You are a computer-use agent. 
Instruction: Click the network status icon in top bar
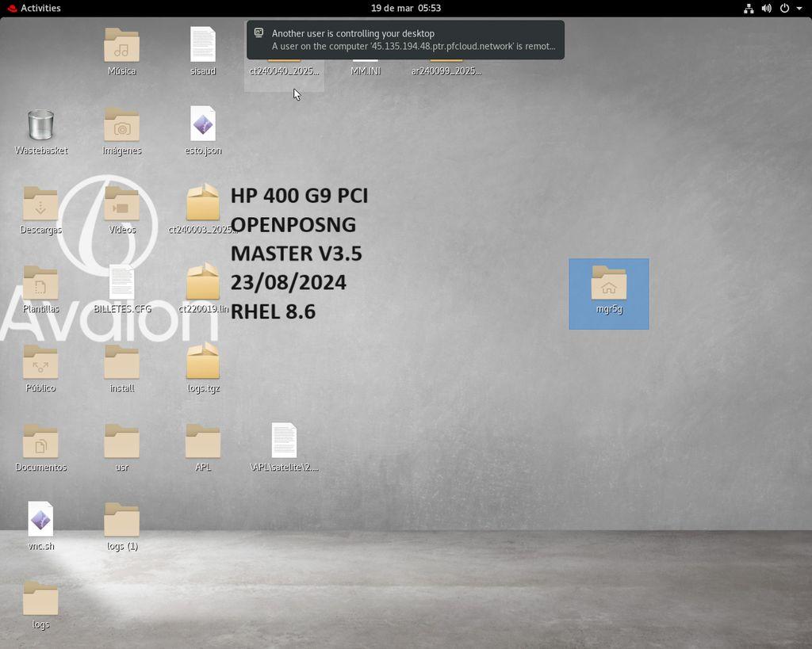[749, 9]
